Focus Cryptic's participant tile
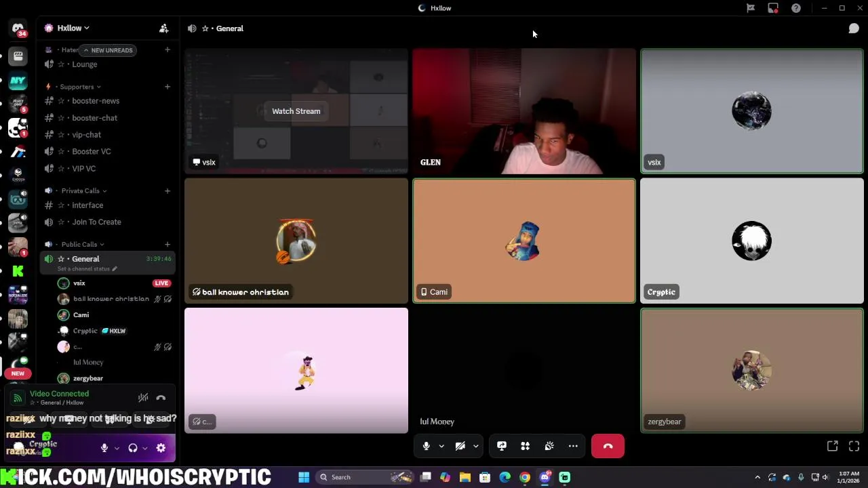 click(752, 241)
